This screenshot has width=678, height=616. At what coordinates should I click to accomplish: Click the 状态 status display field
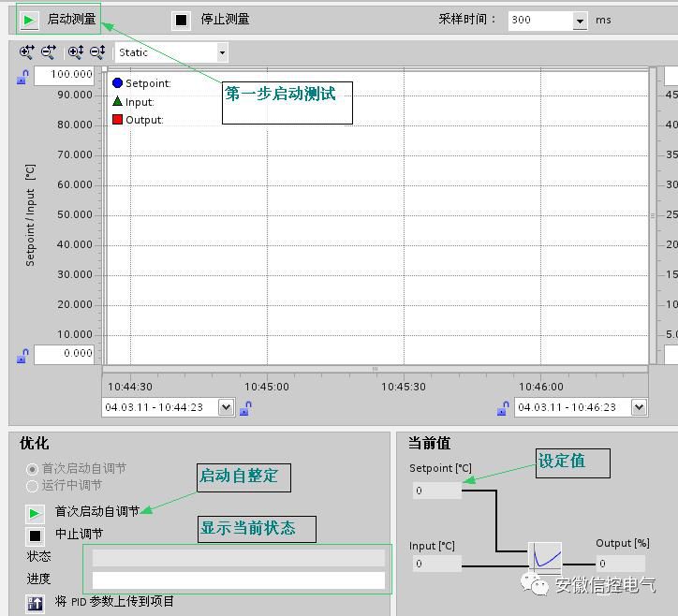click(x=238, y=558)
